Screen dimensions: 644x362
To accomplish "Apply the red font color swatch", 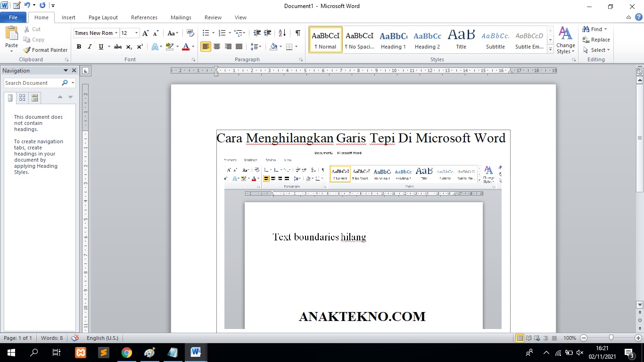I will 186,47.
